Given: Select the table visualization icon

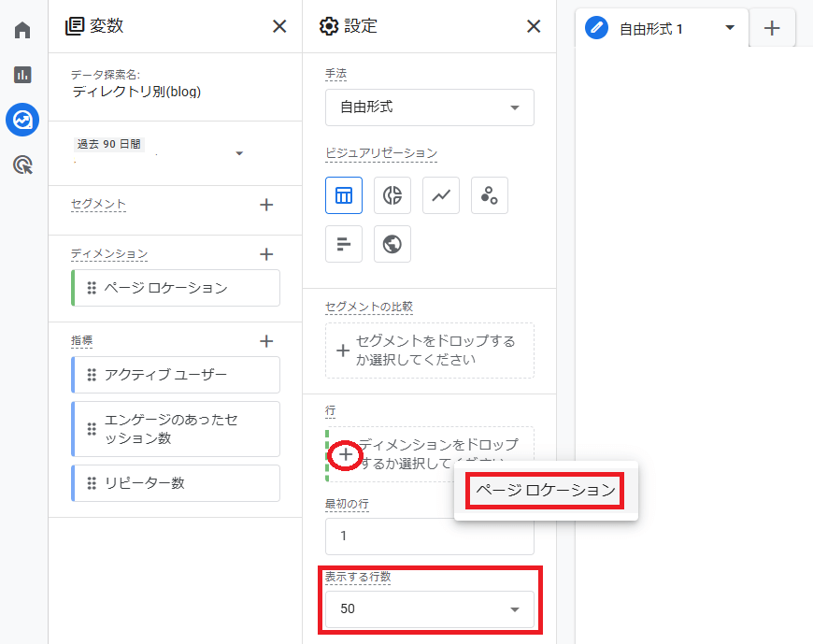Looking at the screenshot, I should coord(344,195).
